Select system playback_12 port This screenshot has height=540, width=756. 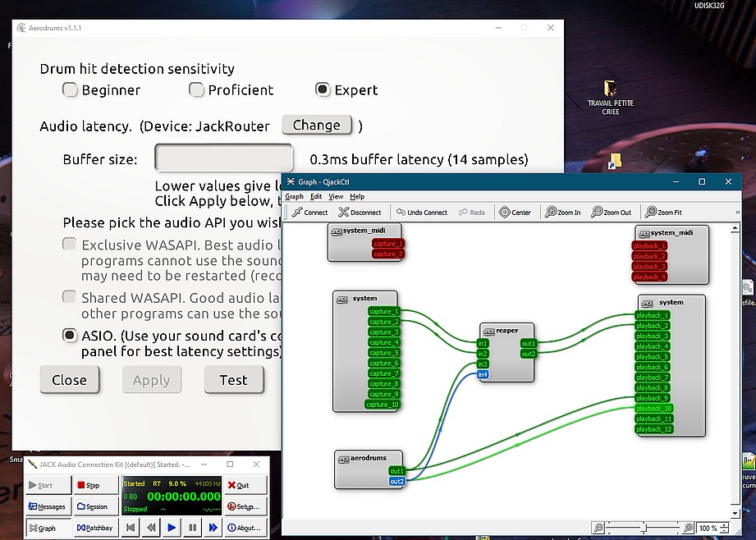pos(653,429)
